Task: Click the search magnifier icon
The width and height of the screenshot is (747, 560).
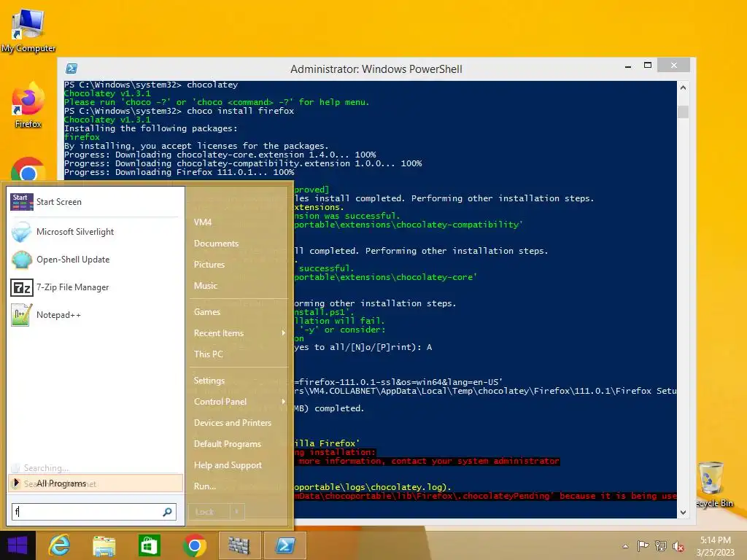Action: pos(167,512)
